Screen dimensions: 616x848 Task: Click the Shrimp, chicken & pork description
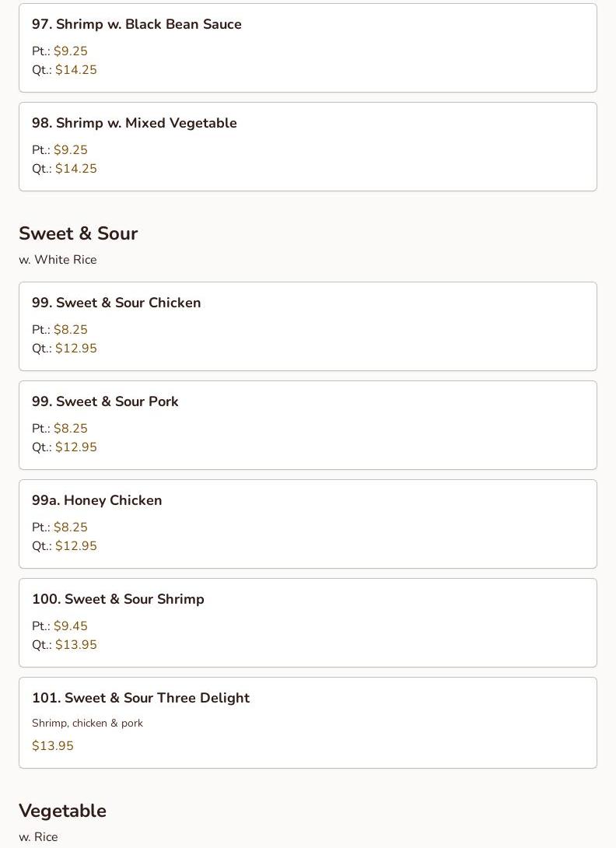[x=87, y=724]
